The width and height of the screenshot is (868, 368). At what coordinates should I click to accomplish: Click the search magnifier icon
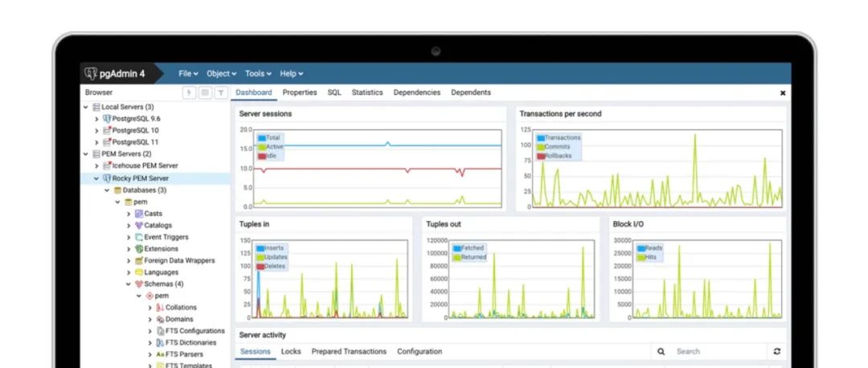(x=661, y=352)
